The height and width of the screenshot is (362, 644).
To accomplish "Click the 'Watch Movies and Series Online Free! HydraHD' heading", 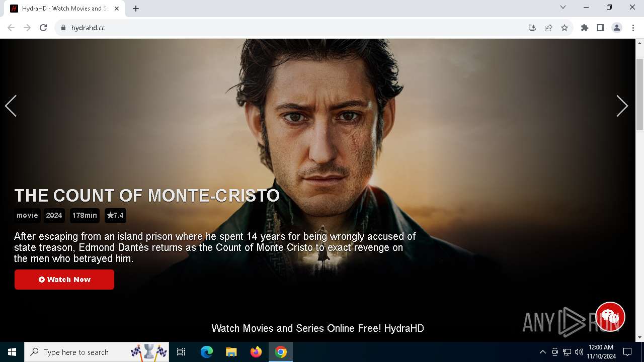I will [x=317, y=328].
